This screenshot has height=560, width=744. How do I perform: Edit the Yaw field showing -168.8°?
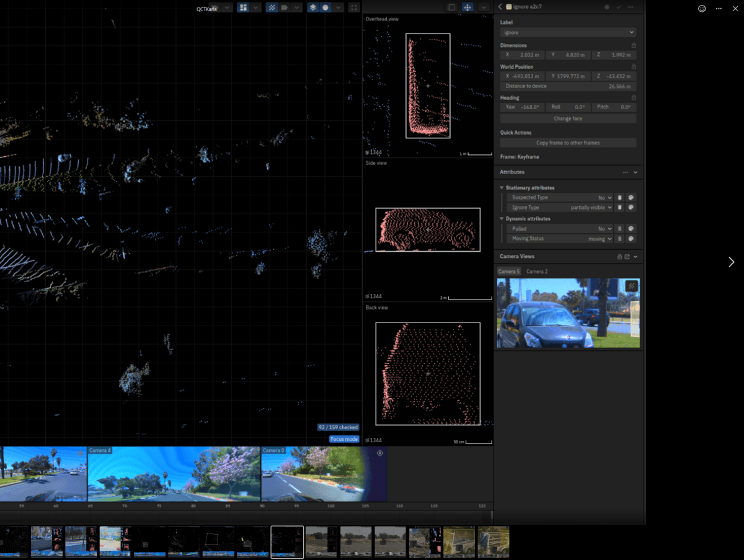(523, 107)
